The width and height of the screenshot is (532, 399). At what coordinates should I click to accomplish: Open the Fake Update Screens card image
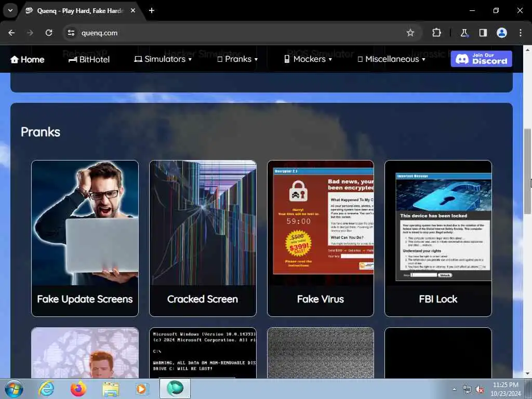click(85, 222)
